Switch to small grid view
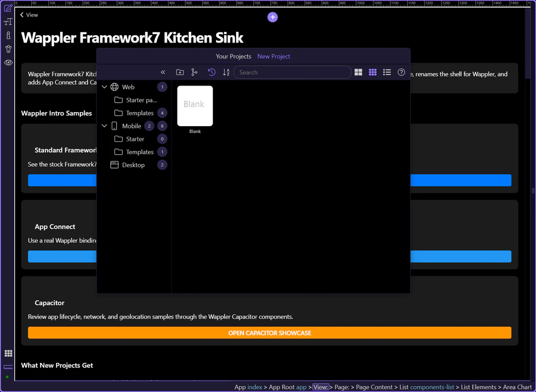 [x=372, y=72]
